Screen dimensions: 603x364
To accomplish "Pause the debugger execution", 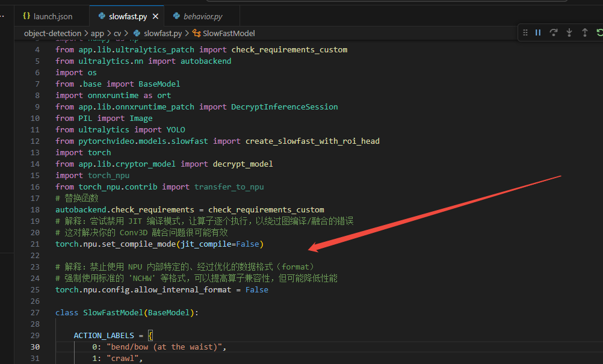I will click(x=538, y=32).
